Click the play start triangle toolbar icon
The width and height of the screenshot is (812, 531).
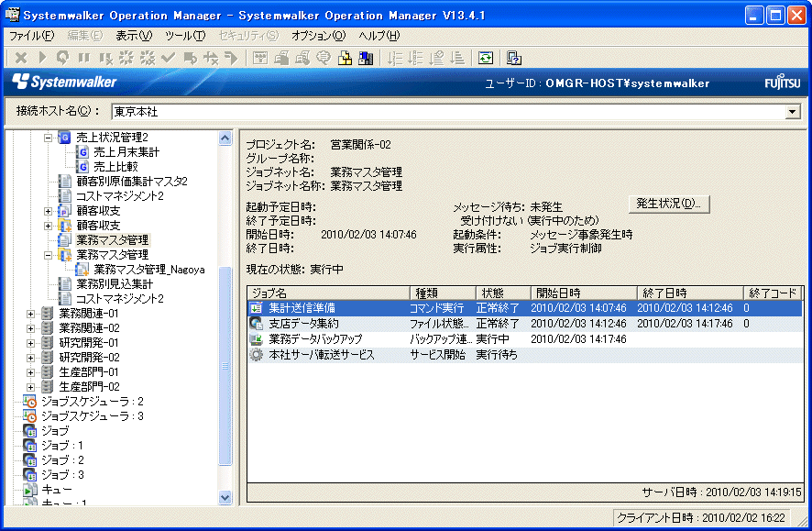[42, 58]
